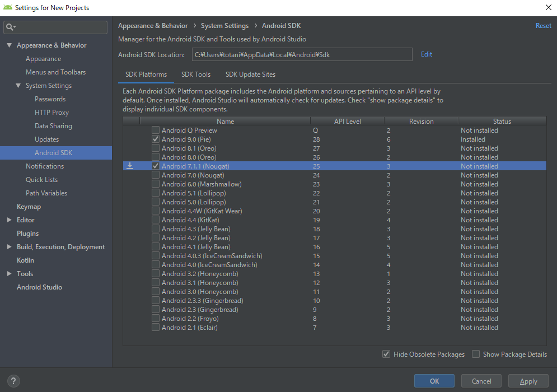Click the Reset link
Image resolution: width=557 pixels, height=392 pixels.
point(543,26)
